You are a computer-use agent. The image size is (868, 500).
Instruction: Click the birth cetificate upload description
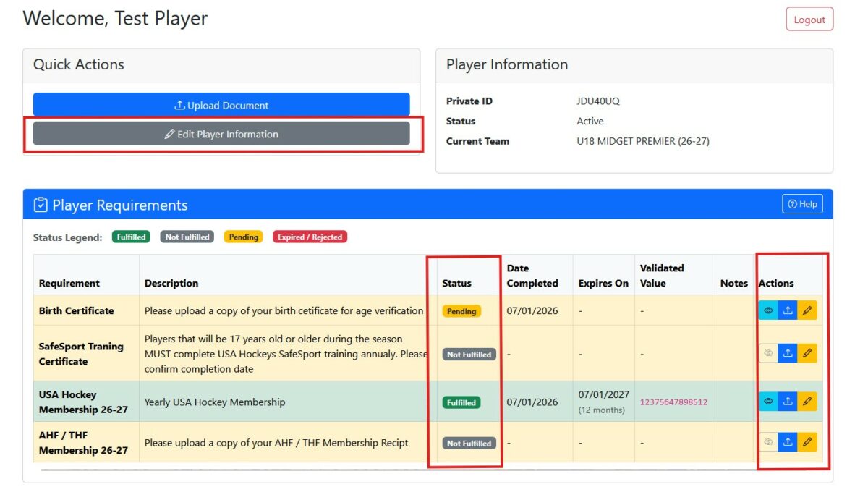[284, 310]
